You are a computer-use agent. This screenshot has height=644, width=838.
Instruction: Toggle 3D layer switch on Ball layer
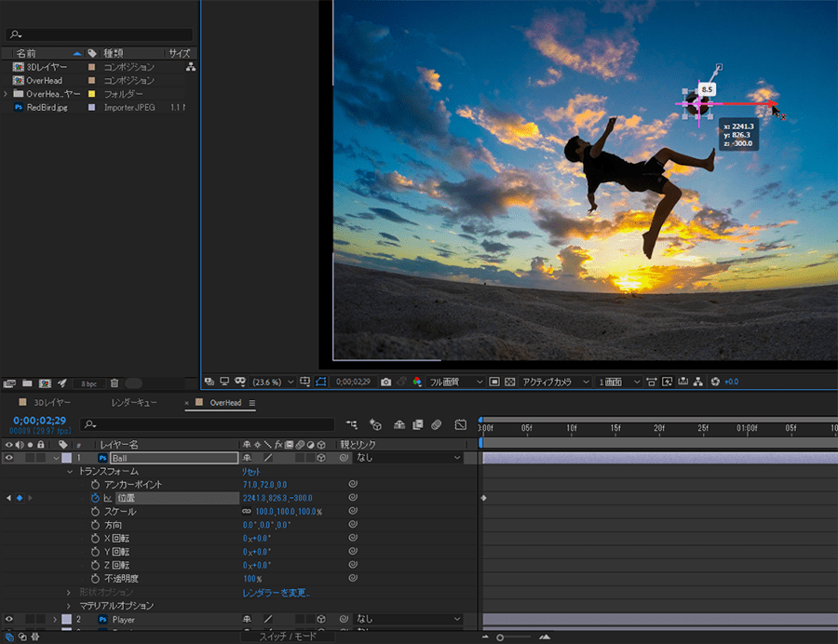click(320, 458)
